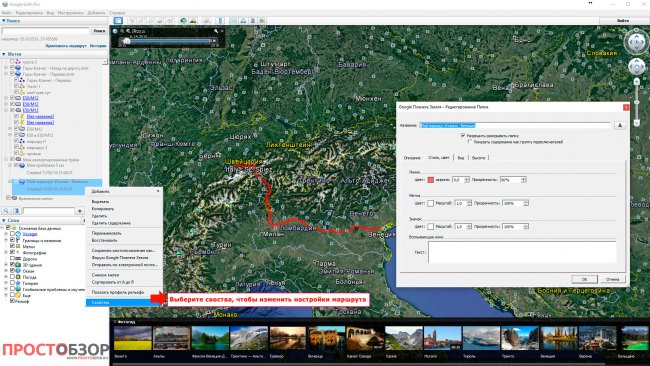Screen dimensions: 650x366
Task: Expand the Погода layer node
Action: coord(6,276)
